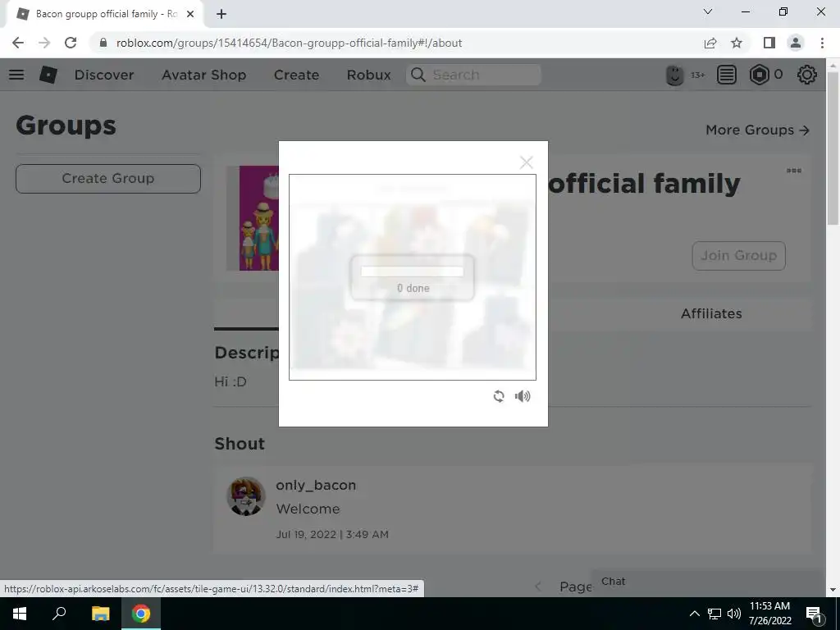Open the group three-dots options menu
Screen dimensions: 840x630
click(x=794, y=171)
